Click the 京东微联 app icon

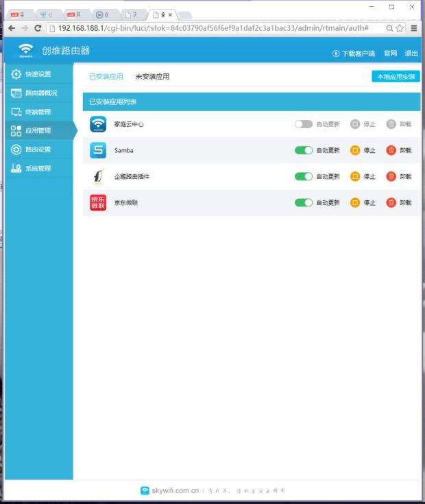pos(98,202)
